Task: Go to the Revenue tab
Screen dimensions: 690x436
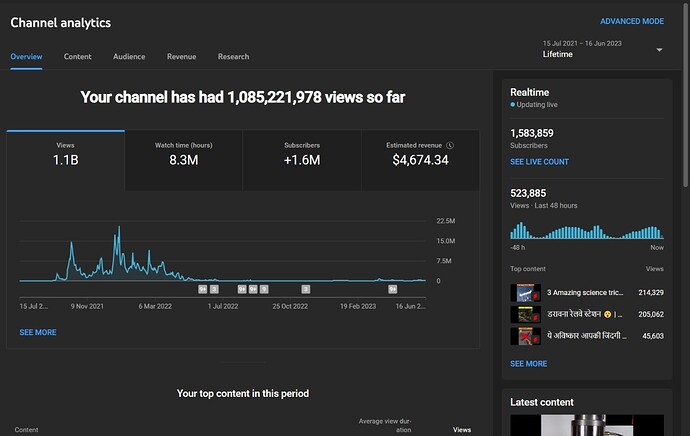Action: coord(181,57)
